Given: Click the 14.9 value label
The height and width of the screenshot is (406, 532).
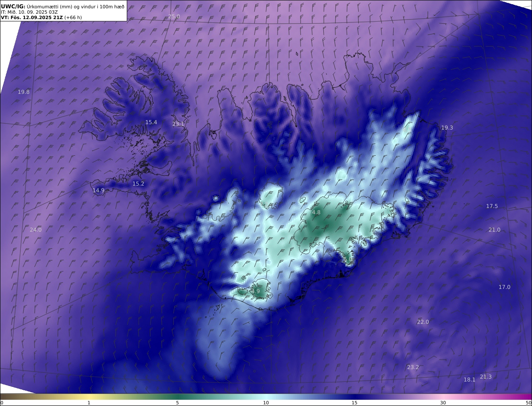Looking at the screenshot, I should (99, 190).
